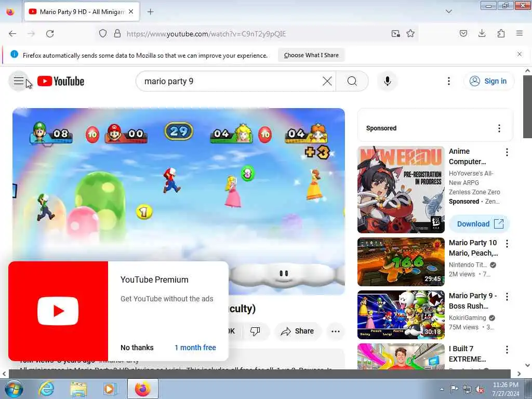Open I Built 7 EXTREME thumbnail
Image resolution: width=532 pixels, height=399 pixels.
pos(401,356)
